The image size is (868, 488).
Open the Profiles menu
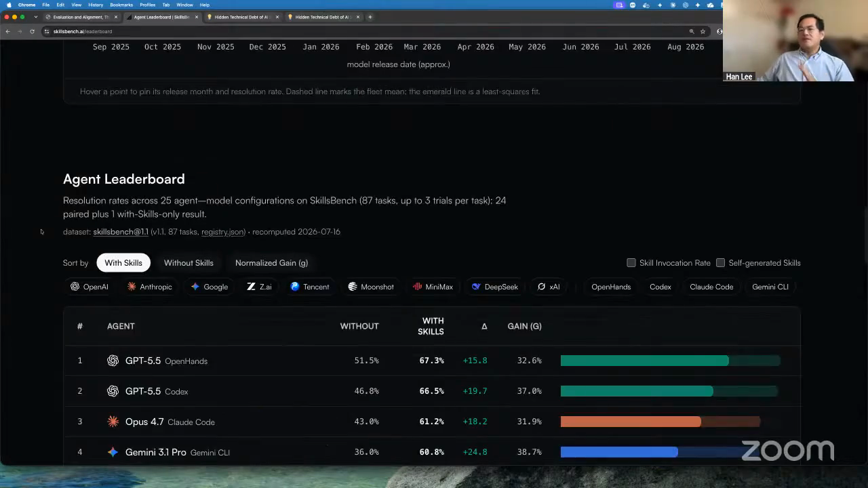tap(147, 5)
